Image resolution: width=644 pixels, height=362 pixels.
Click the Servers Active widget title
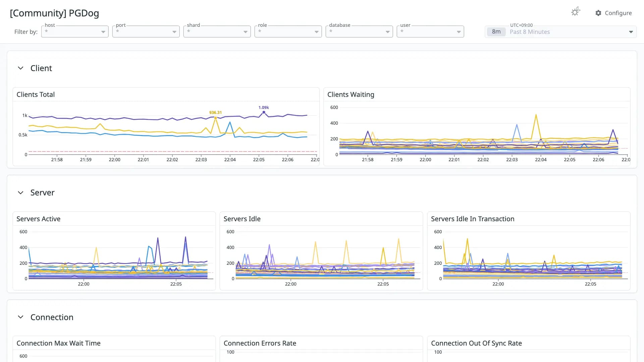(38, 219)
